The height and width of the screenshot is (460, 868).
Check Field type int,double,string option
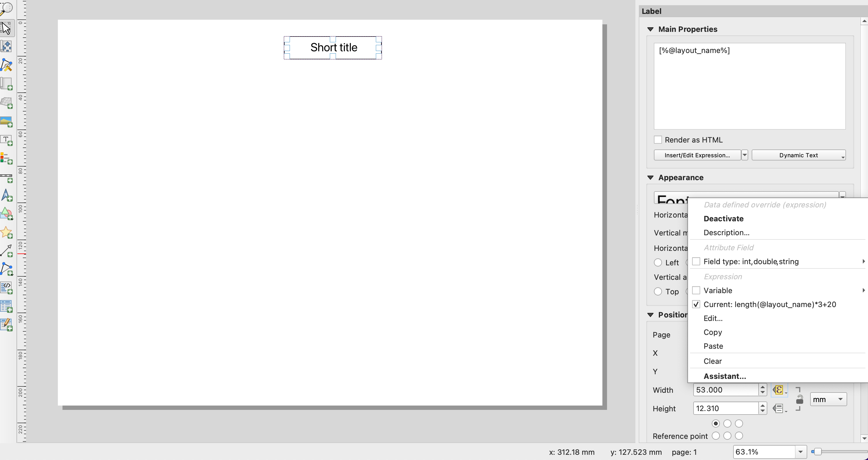coord(696,262)
